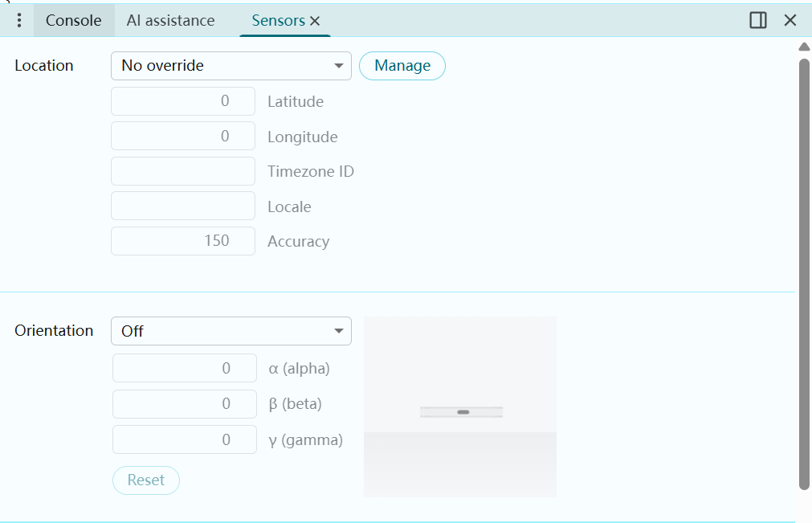This screenshot has width=812, height=523.
Task: Click into the Timezone ID field
Action: pos(183,171)
